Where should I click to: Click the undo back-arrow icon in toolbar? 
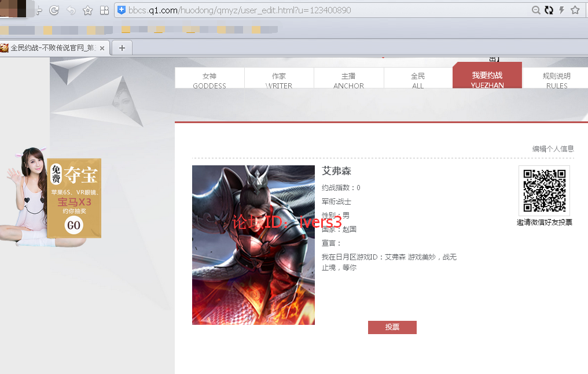coord(71,10)
